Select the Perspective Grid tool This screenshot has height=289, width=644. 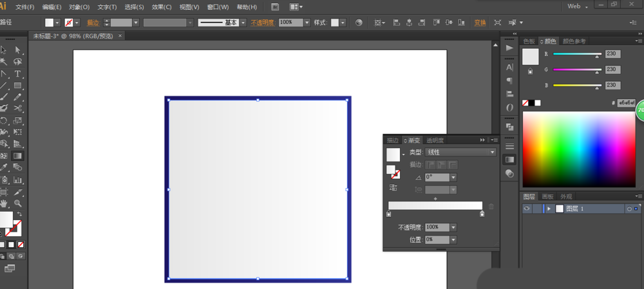(x=17, y=144)
